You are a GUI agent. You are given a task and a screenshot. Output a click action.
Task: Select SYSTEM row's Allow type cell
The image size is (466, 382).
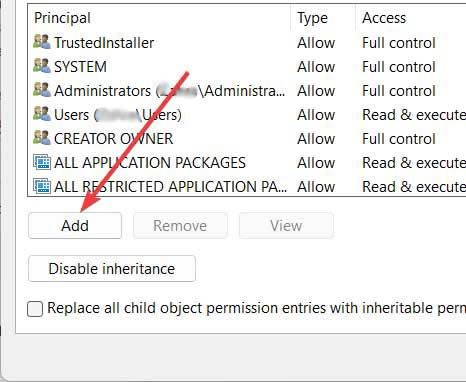pos(316,67)
